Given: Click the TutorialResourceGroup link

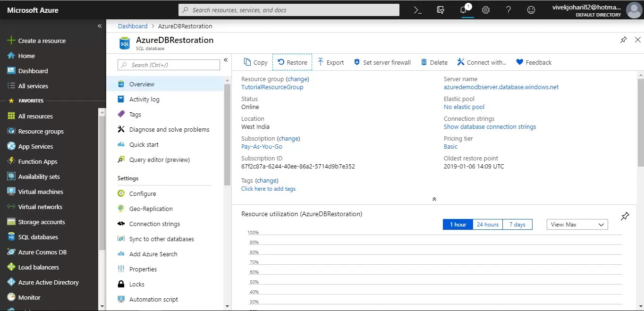Looking at the screenshot, I should (x=272, y=87).
